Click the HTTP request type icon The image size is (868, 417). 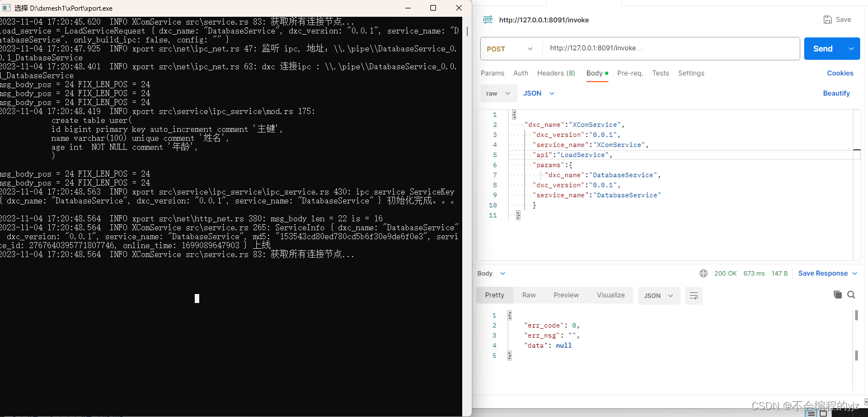(488, 20)
